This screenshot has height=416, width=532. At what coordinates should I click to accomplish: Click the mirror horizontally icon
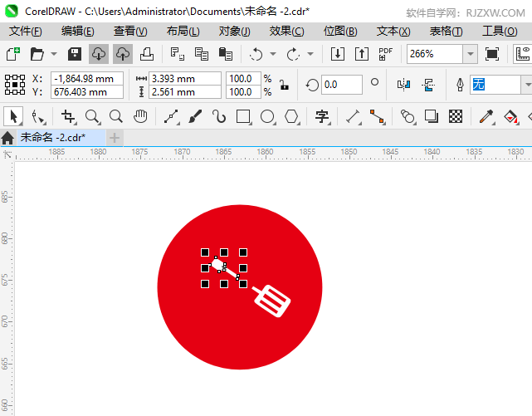[x=403, y=85]
